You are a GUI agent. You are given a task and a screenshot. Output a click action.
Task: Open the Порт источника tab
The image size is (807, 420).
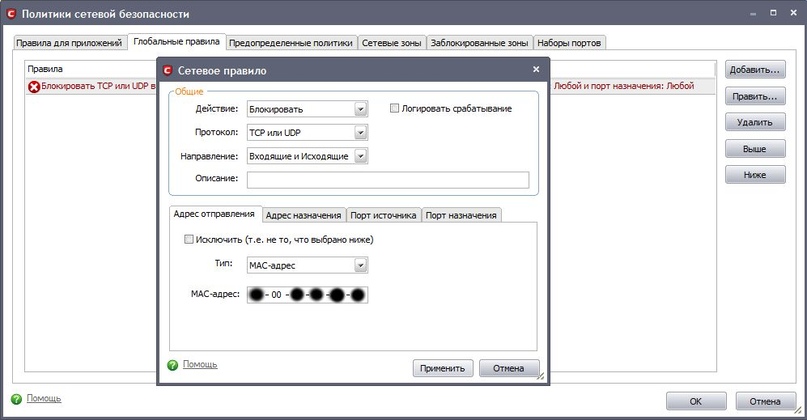point(383,215)
